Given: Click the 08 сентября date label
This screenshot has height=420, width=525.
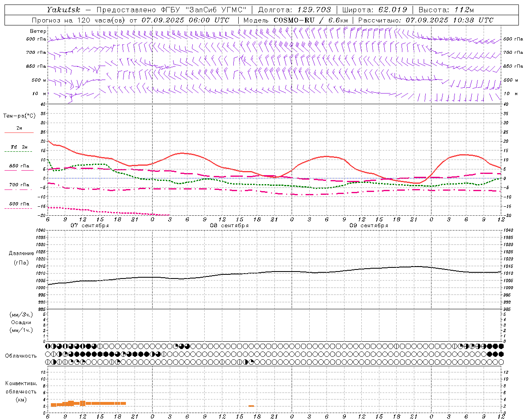Looking at the screenshot, I should (229, 226).
